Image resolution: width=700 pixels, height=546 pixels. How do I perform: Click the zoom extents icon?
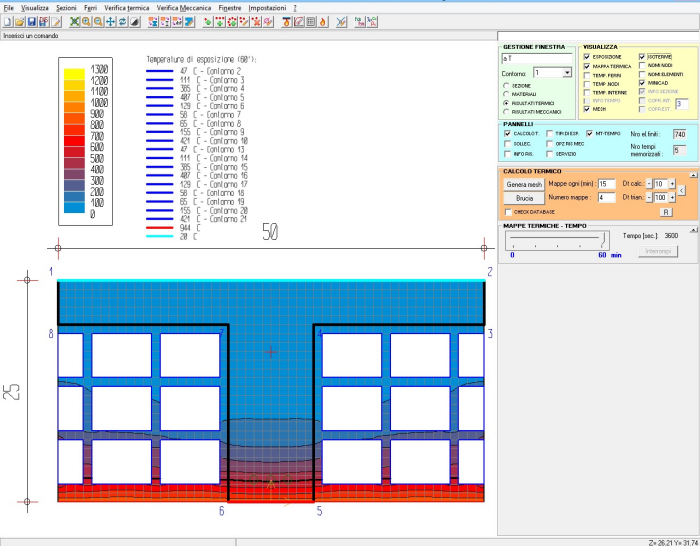[x=74, y=21]
